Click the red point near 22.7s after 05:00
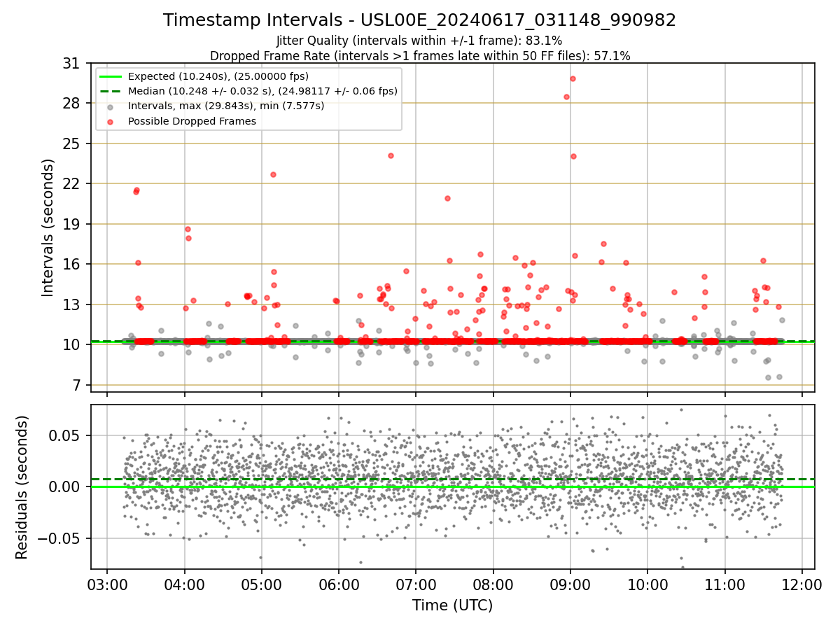The height and width of the screenshot is (630, 840). pos(273,174)
